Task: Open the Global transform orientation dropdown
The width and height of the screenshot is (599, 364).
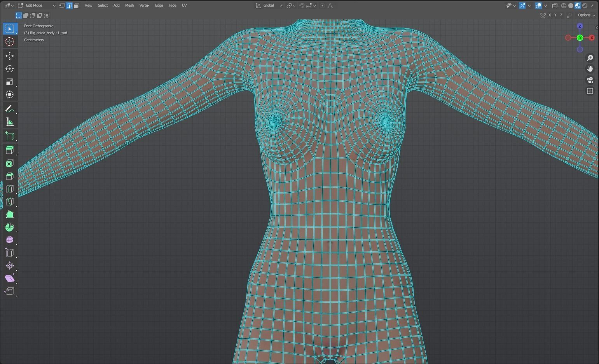Action: click(x=269, y=5)
